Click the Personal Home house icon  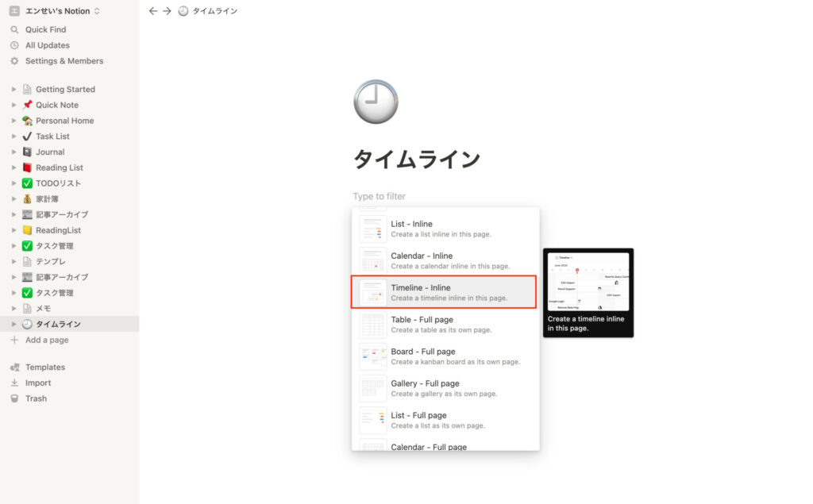click(x=28, y=121)
